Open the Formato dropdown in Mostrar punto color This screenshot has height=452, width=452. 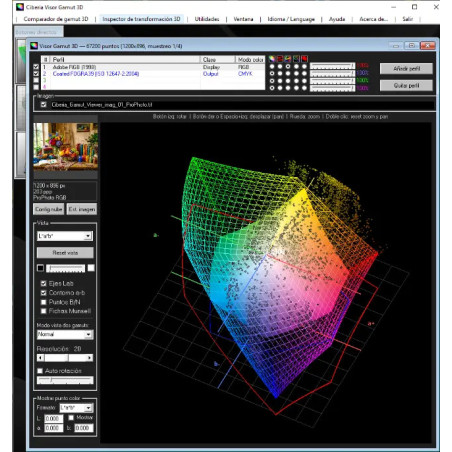coord(76,408)
